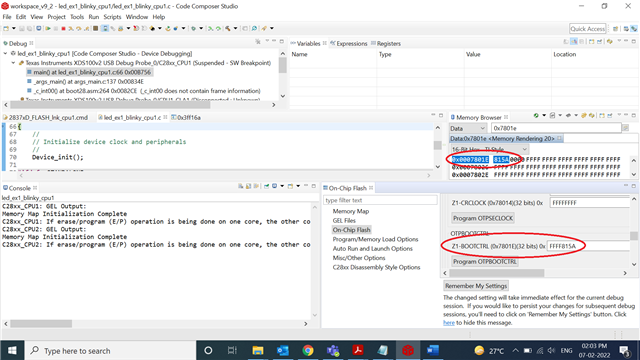Click the Step Return toolbar icon
Screen dimensions: 640x360
87,29
